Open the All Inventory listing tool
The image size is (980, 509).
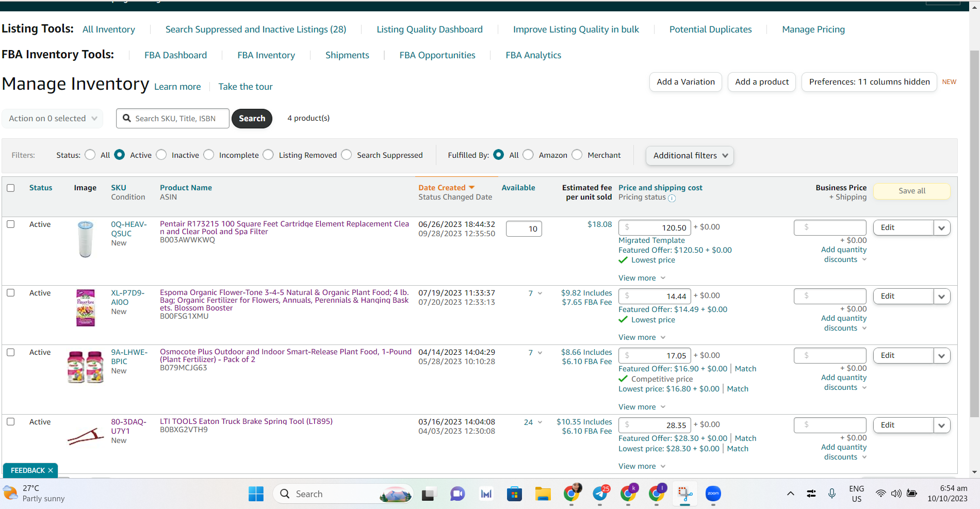click(109, 29)
